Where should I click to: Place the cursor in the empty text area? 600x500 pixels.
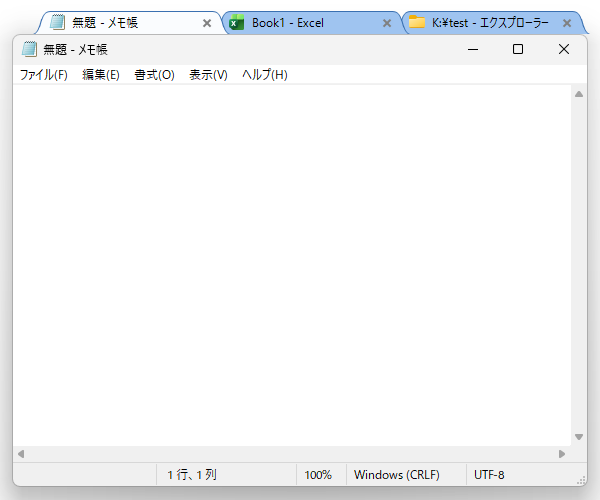290,260
